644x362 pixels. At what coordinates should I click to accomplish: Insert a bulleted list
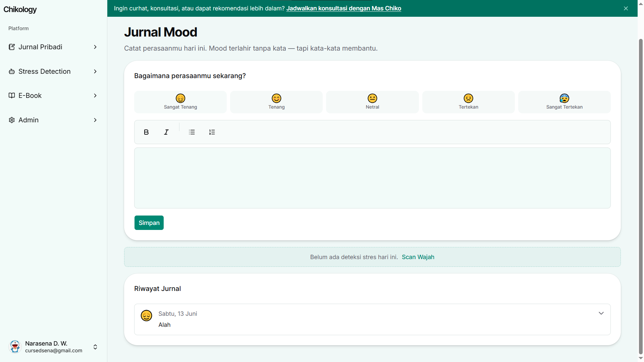[192, 132]
